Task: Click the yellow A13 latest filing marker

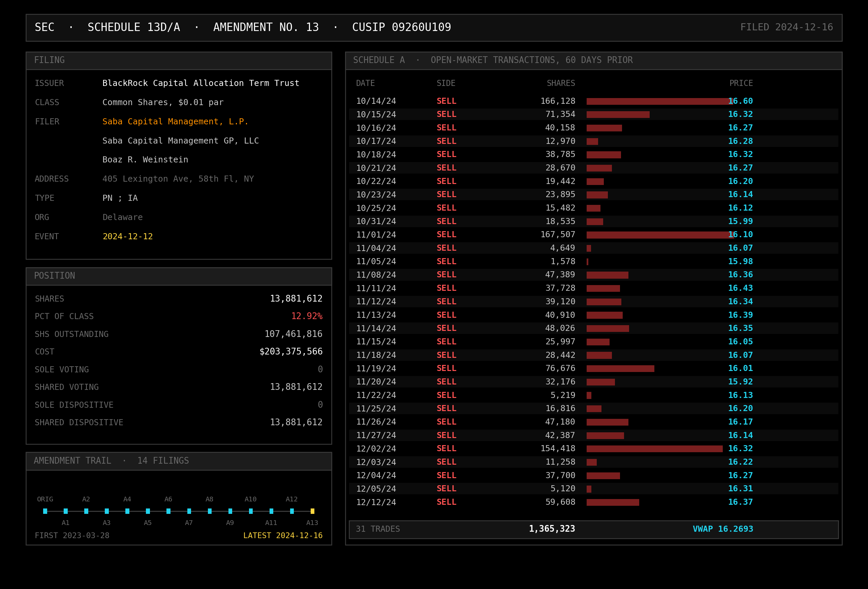Action: [312, 511]
